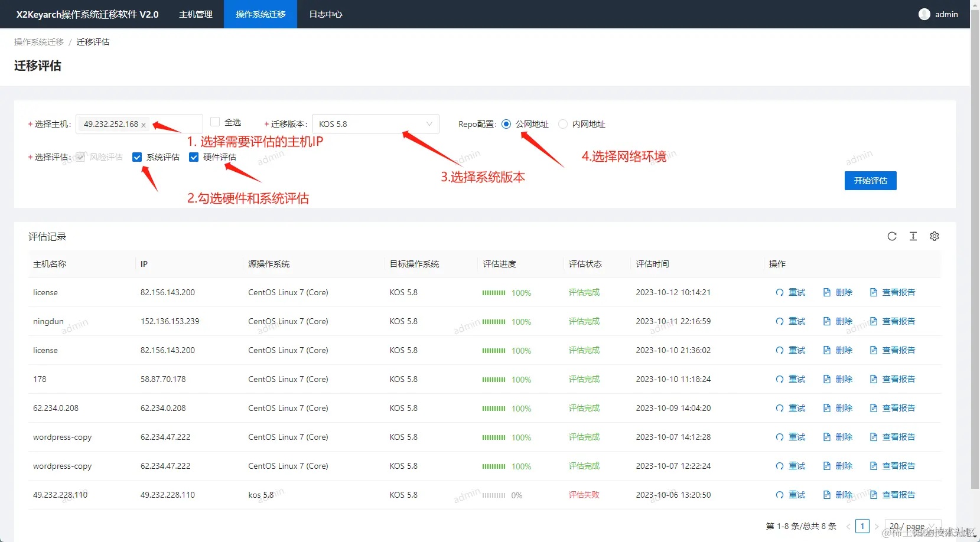Remove 49.232.252.168 from selected hosts
This screenshot has height=542, width=980.
pyautogui.click(x=142, y=125)
